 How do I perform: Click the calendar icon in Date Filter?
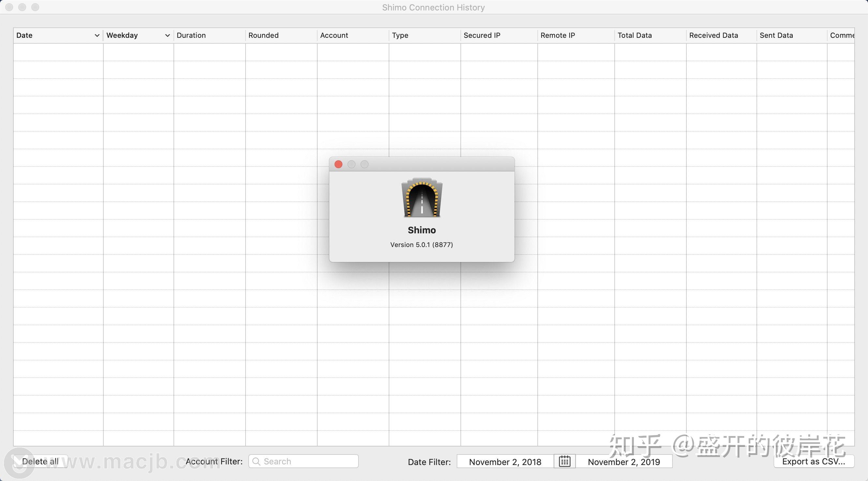click(x=564, y=461)
